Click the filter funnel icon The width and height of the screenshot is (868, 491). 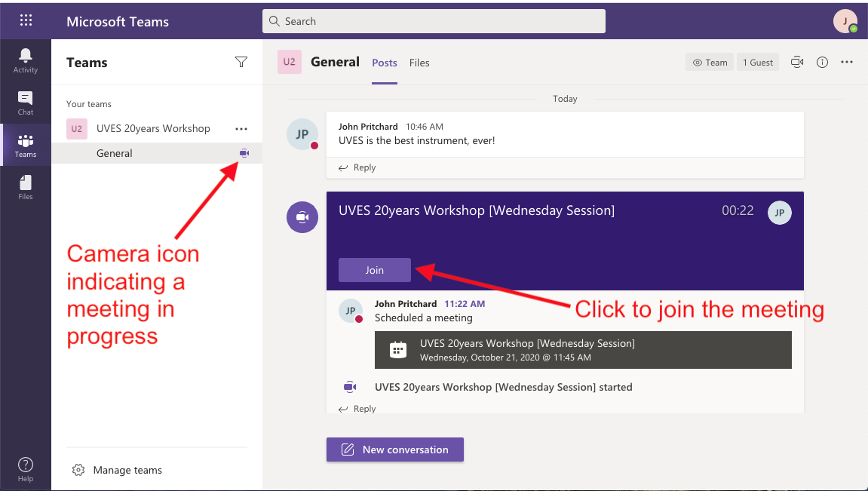coord(241,62)
